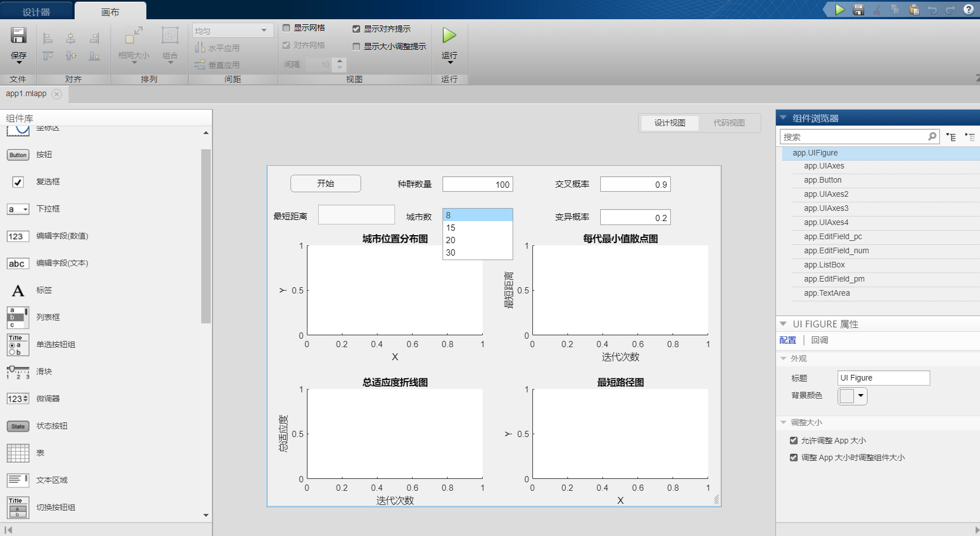This screenshot has width=980, height=536.
Task: Select the Button component from the component library
Action: (18, 154)
